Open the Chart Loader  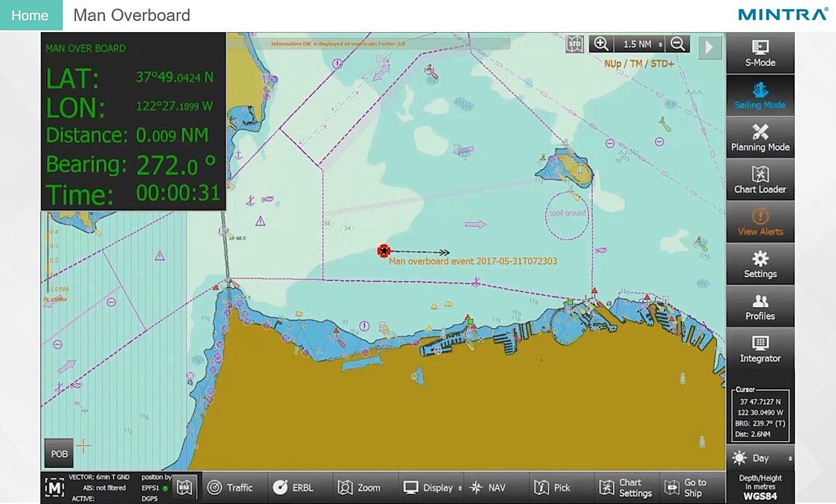click(760, 180)
